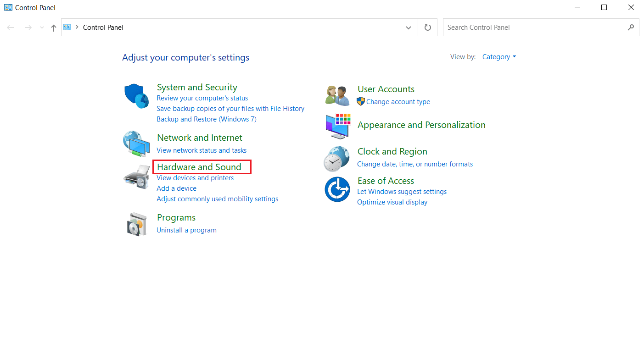Open Network and Internet category
This screenshot has height=337, width=644.
point(200,138)
